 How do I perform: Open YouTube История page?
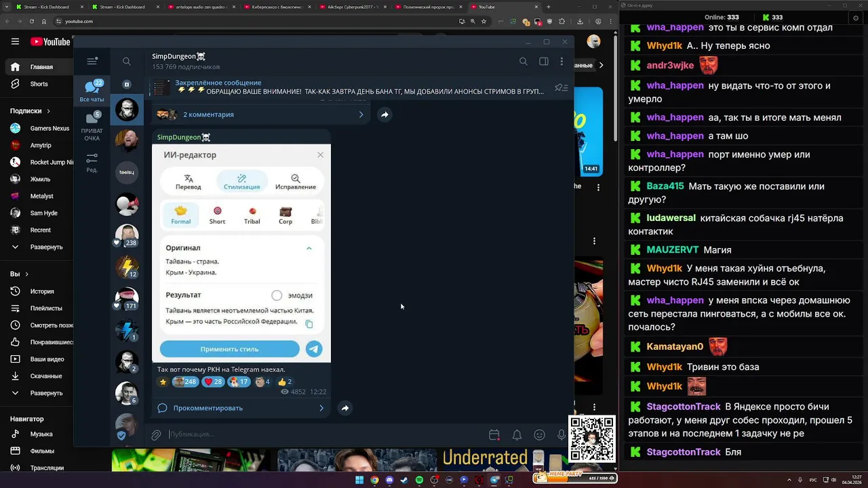click(x=41, y=291)
